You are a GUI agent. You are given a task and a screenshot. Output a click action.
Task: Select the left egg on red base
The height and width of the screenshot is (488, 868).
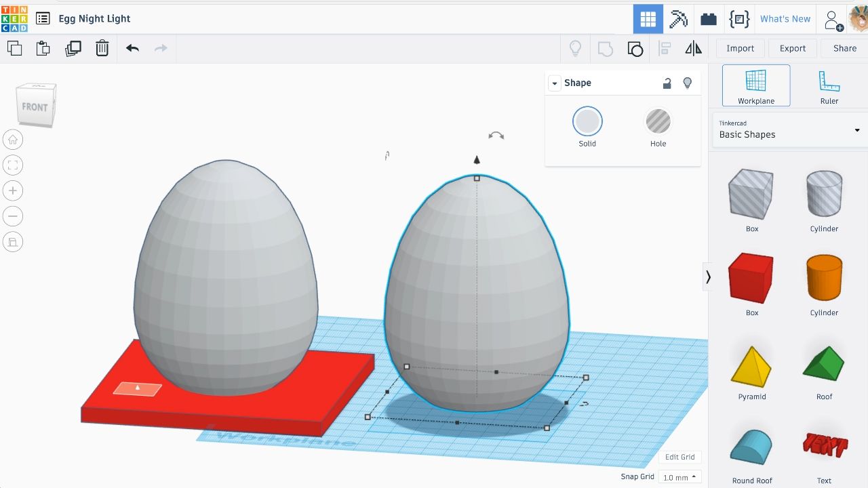(226, 277)
